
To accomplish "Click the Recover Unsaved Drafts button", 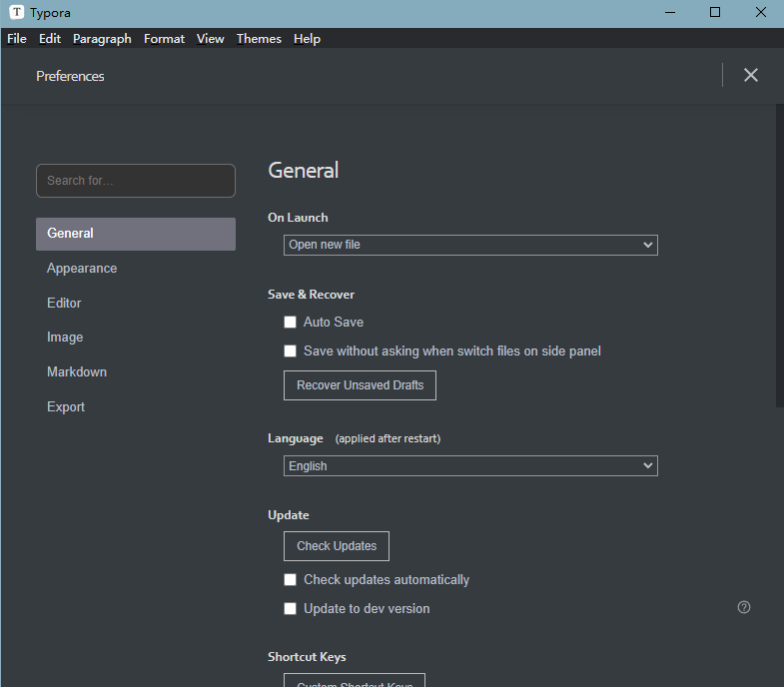I will (360, 385).
